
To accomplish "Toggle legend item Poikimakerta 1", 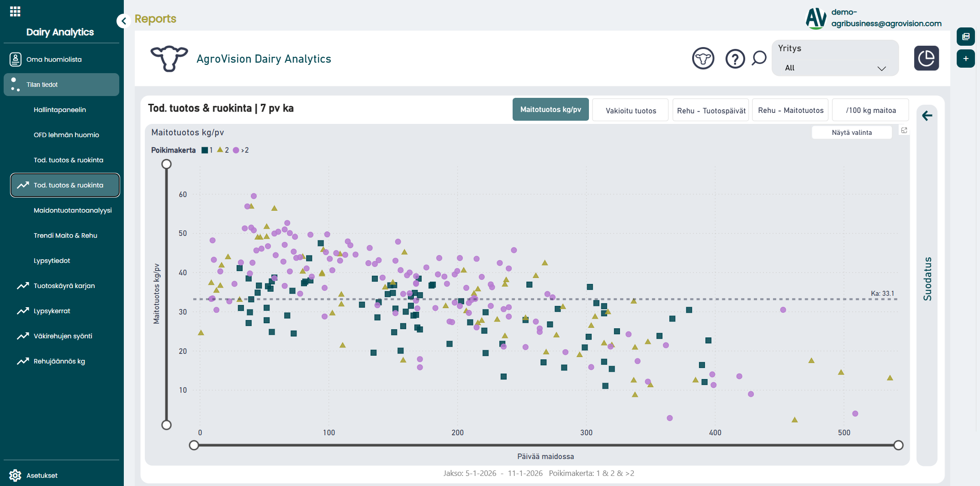I will 207,150.
